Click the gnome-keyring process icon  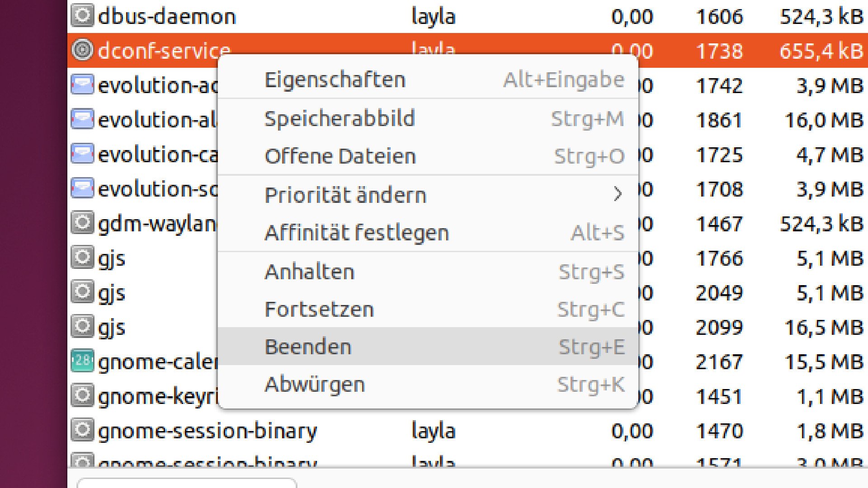(x=82, y=396)
